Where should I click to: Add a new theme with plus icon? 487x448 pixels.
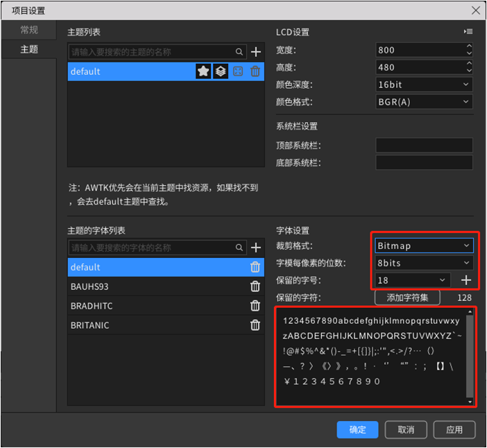coord(255,52)
